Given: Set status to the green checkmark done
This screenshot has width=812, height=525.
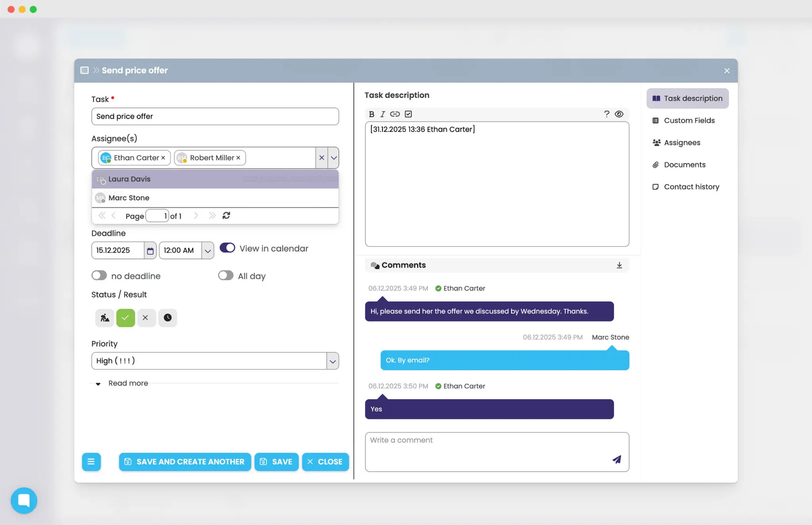Looking at the screenshot, I should (125, 318).
